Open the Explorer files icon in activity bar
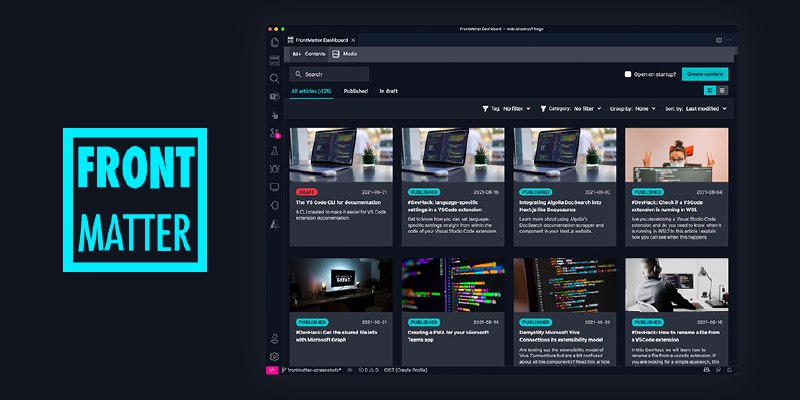This screenshot has width=800, height=400. [x=274, y=42]
